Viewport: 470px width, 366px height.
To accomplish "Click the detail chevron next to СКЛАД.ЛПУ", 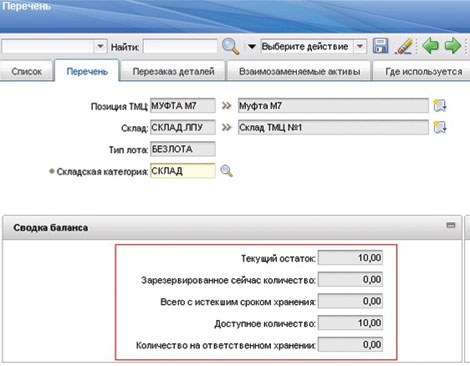I will pyautogui.click(x=227, y=127).
